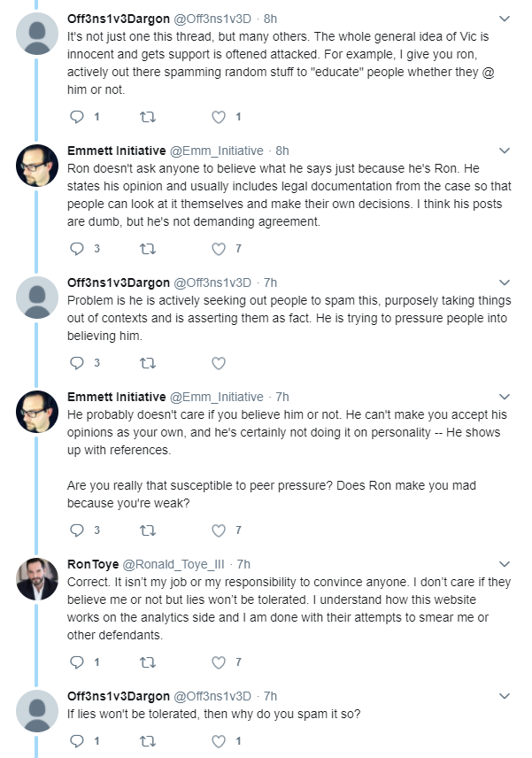532x758 pixels.
Task: Open Ron Toye's profile name link
Action: point(93,564)
